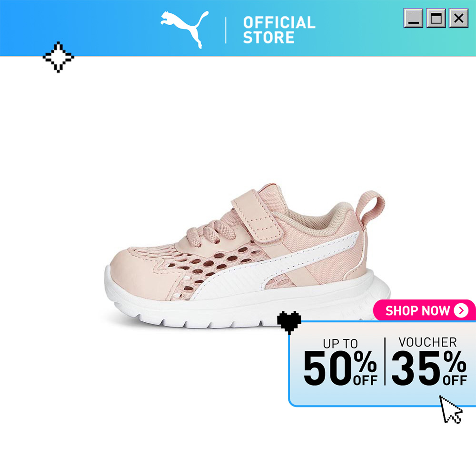
Task: Click the pixel maximize window button
Action: (x=436, y=18)
